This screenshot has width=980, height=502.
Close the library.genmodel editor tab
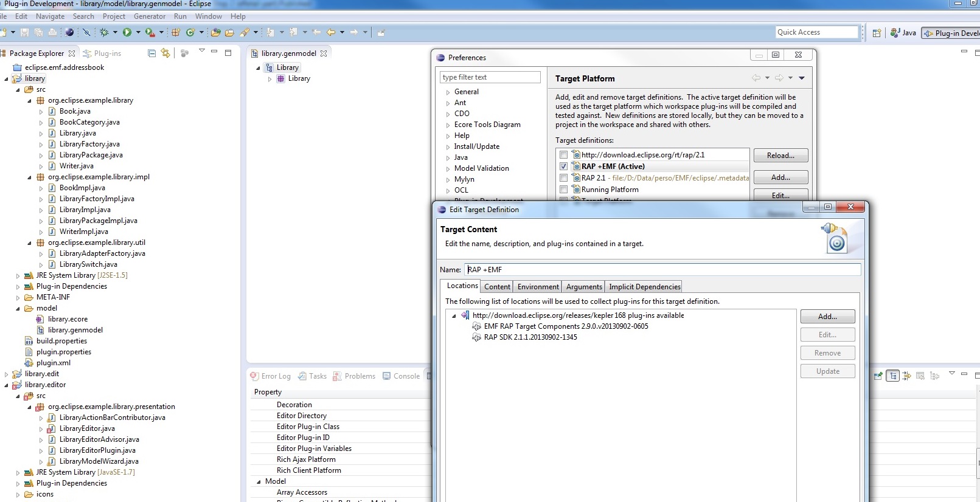click(x=324, y=53)
